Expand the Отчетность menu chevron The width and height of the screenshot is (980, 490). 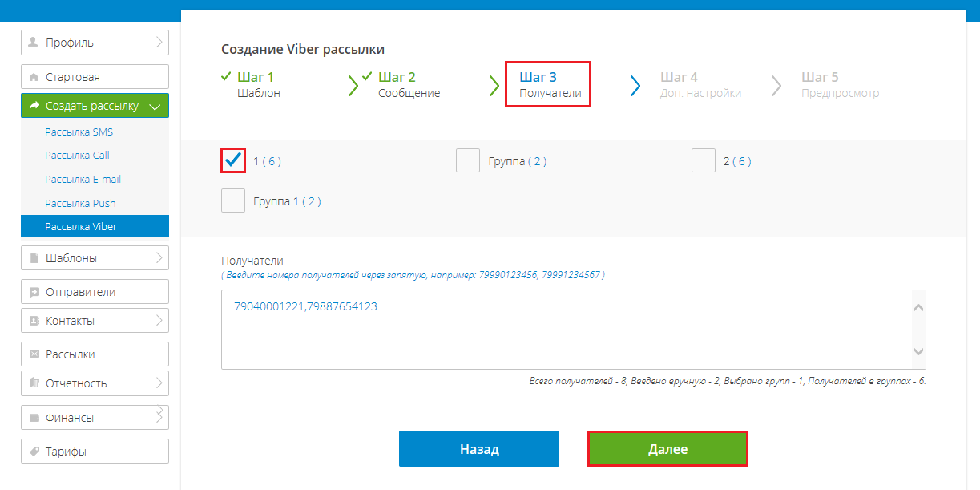coord(159,383)
